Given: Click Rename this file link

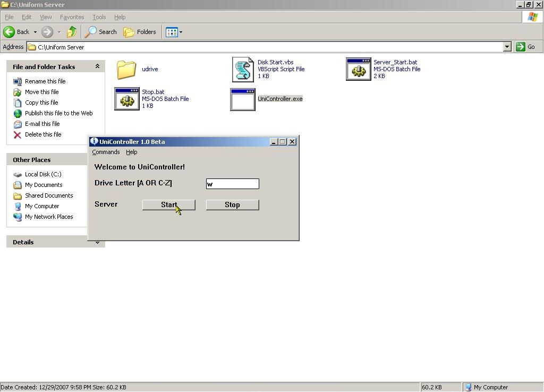Looking at the screenshot, I should tap(45, 81).
